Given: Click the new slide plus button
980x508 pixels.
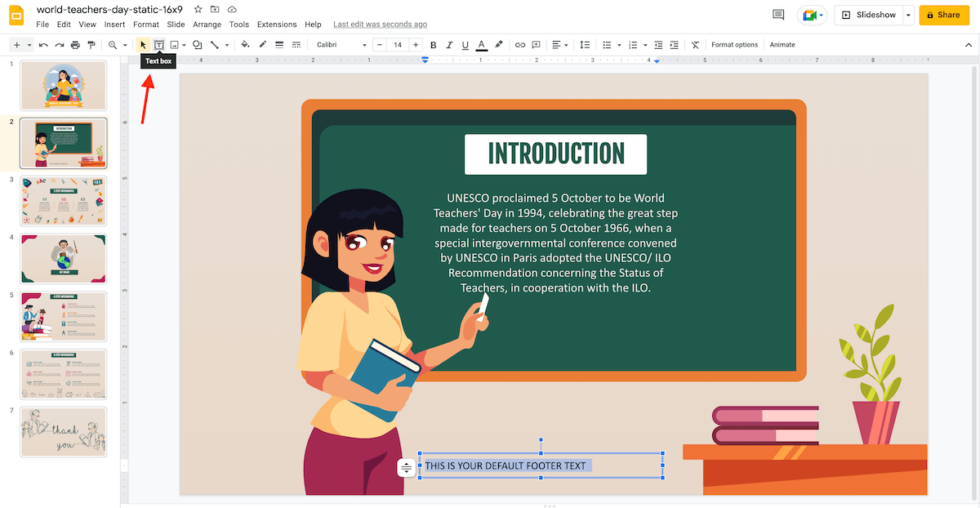Looking at the screenshot, I should point(16,45).
